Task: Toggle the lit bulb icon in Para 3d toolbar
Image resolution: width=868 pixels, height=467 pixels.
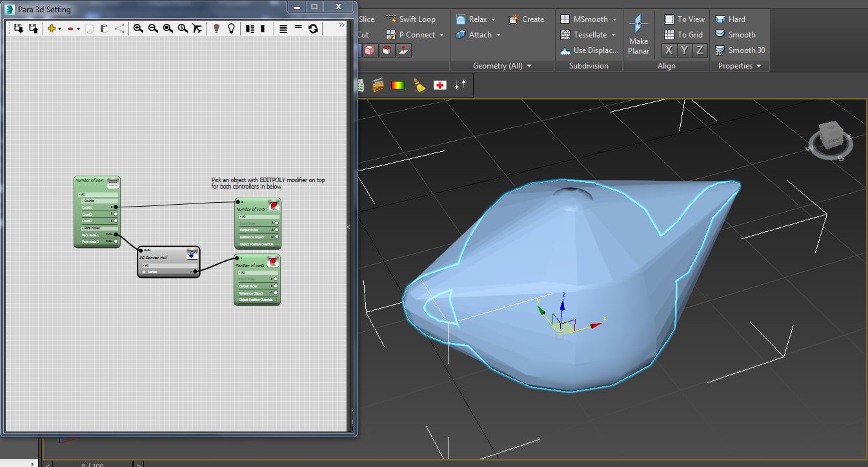Action: [x=216, y=28]
